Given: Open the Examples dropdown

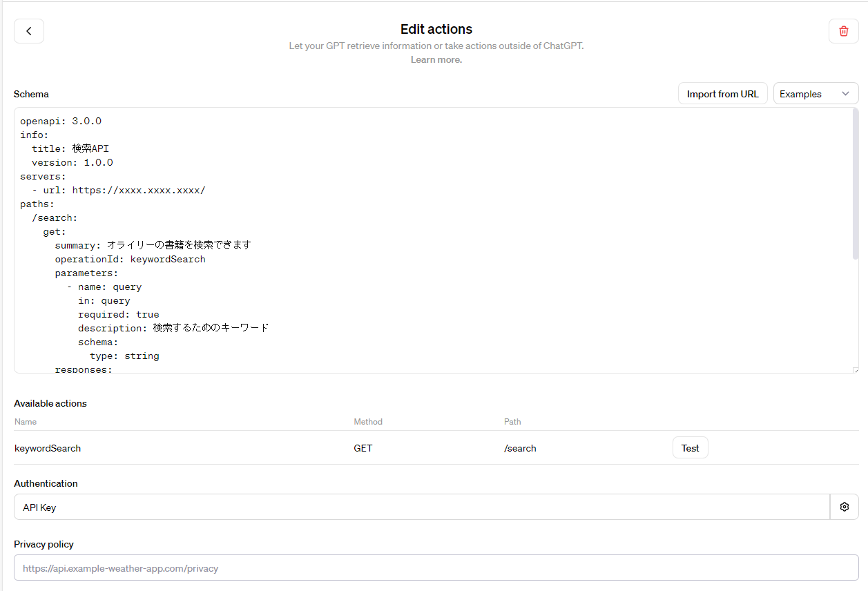Looking at the screenshot, I should (x=815, y=94).
